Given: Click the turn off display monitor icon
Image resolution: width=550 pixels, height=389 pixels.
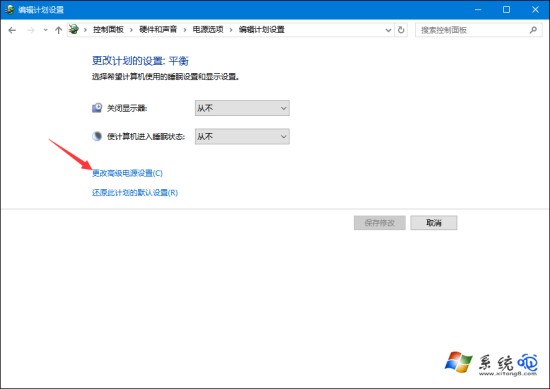Looking at the screenshot, I should click(x=97, y=108).
